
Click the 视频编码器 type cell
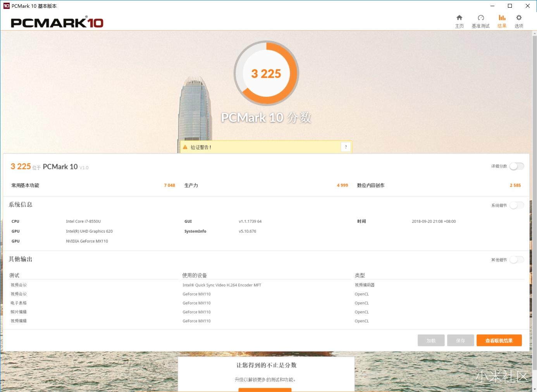(365, 285)
